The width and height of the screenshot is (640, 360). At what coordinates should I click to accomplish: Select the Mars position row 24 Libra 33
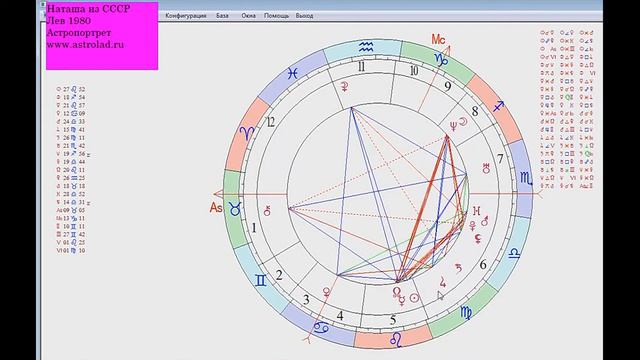[x=71, y=122]
